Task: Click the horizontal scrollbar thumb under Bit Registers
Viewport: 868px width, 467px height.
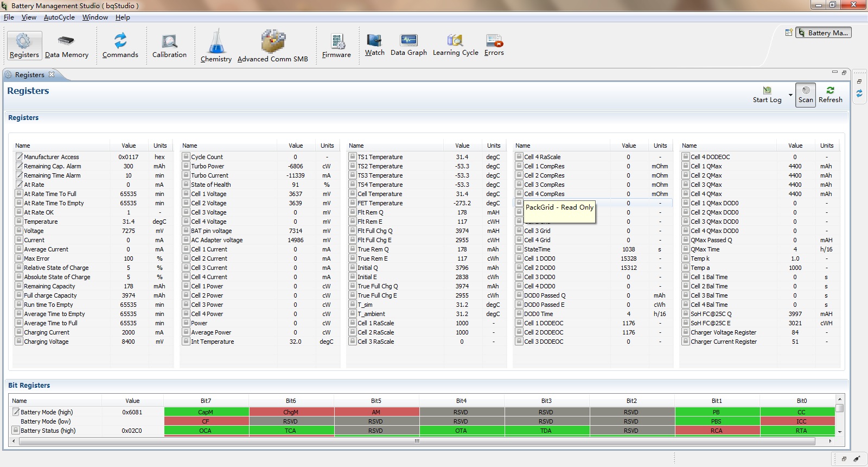Action: tap(417, 441)
